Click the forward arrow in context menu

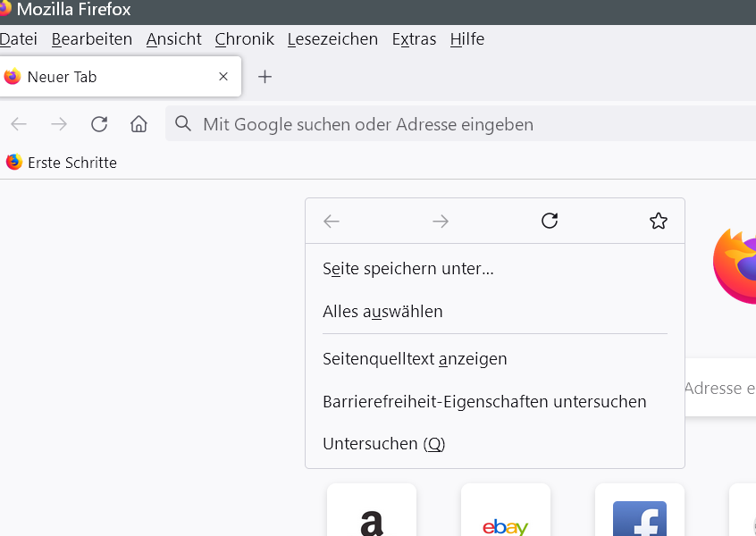click(x=441, y=221)
